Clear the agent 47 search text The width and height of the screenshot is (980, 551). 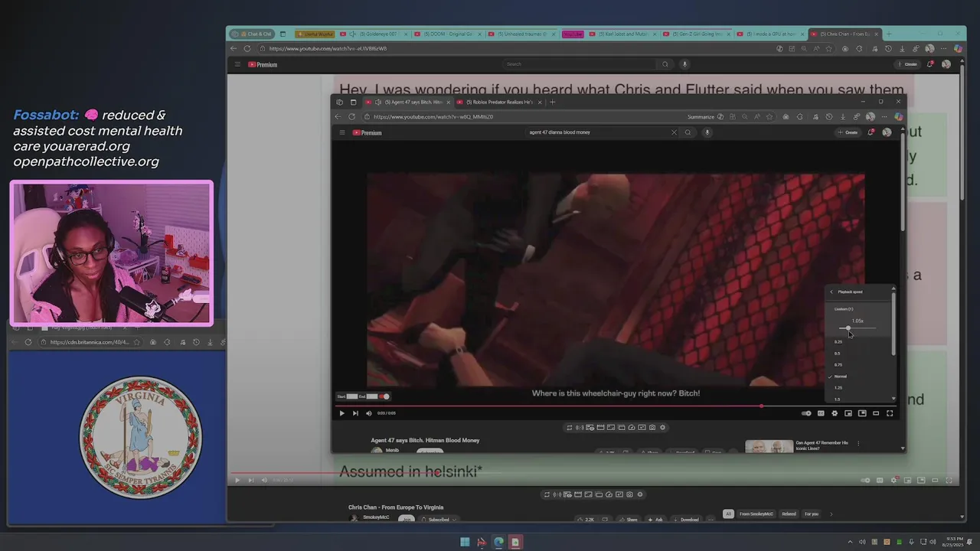click(x=674, y=132)
